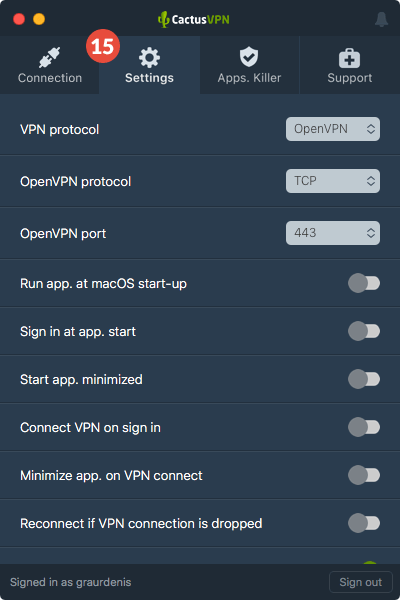This screenshot has width=400, height=600.
Task: Open the VPN protocol OpenVPN dropdown
Action: [333, 129]
